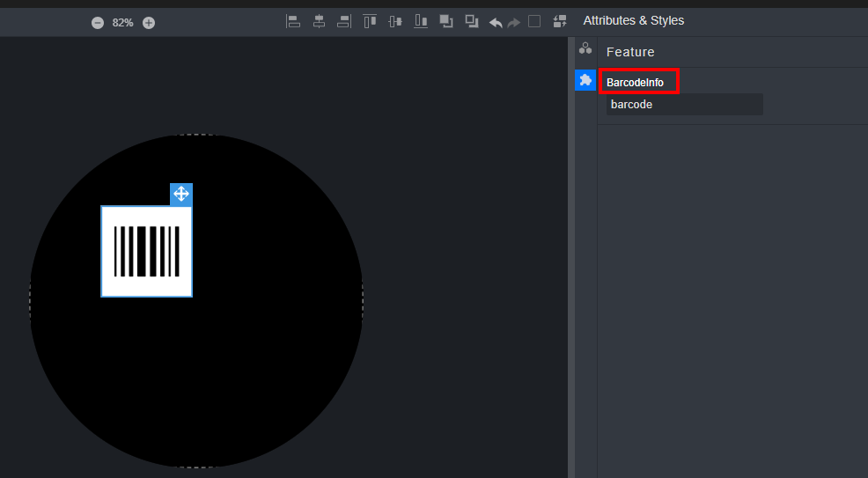Toggle the square checkbox in toolbar
The height and width of the screenshot is (478, 868).
point(534,21)
